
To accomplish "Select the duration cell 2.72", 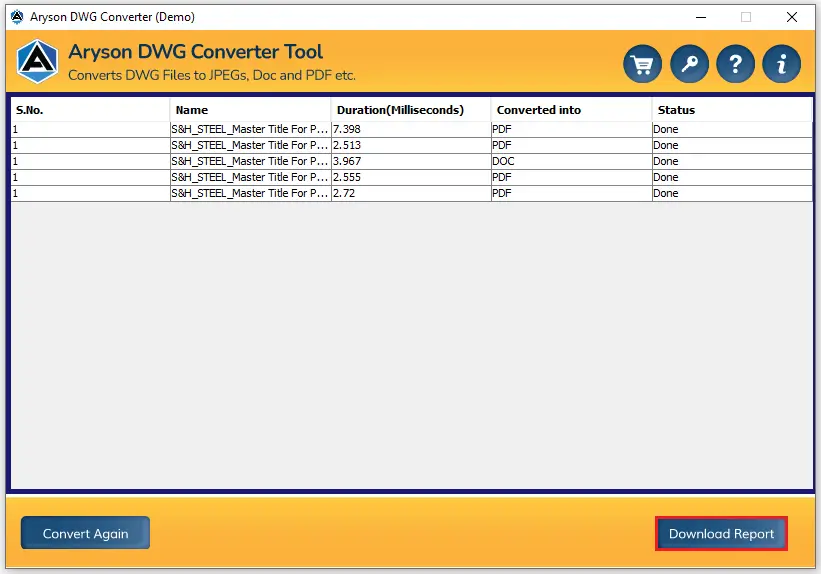I will (411, 193).
